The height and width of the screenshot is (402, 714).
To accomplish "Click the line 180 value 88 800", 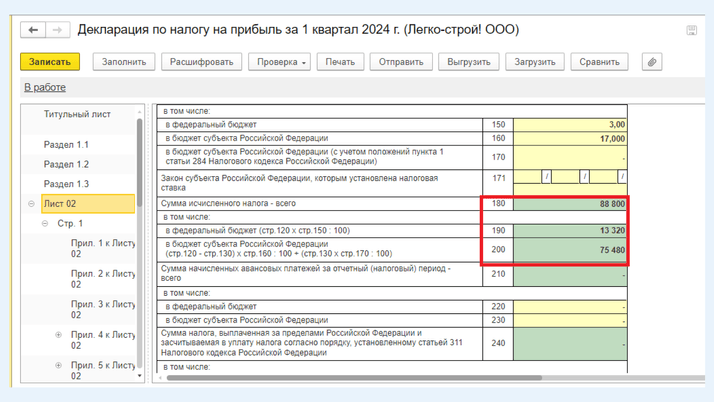I will pos(570,204).
